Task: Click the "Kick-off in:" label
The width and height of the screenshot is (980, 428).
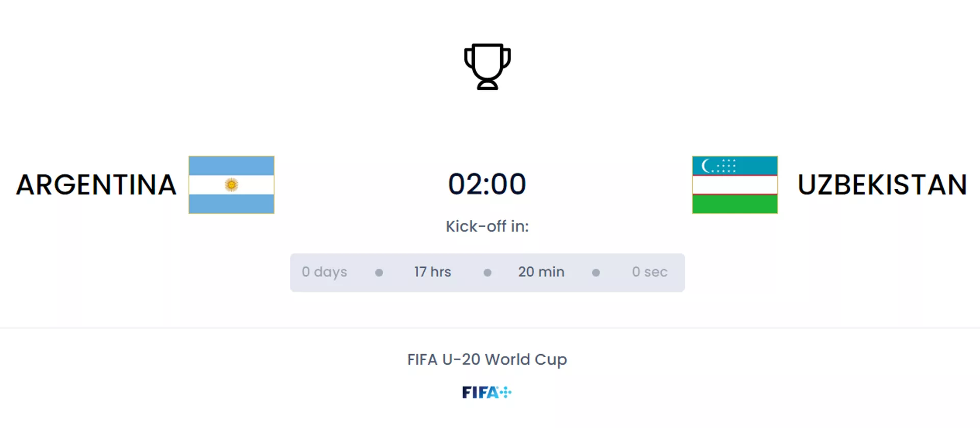Action: [x=487, y=226]
